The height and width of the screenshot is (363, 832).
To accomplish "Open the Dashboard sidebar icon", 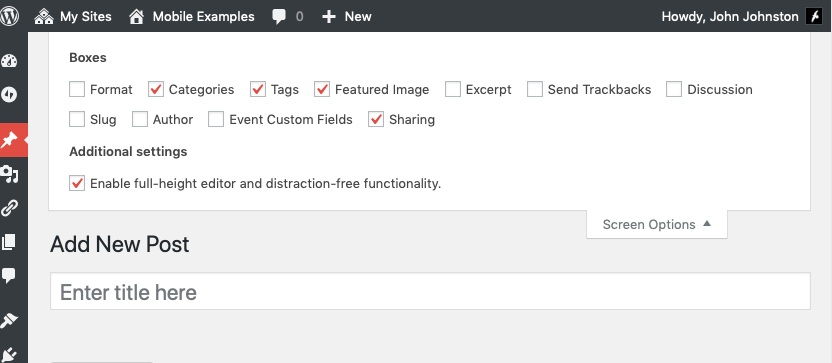I will (x=9, y=61).
